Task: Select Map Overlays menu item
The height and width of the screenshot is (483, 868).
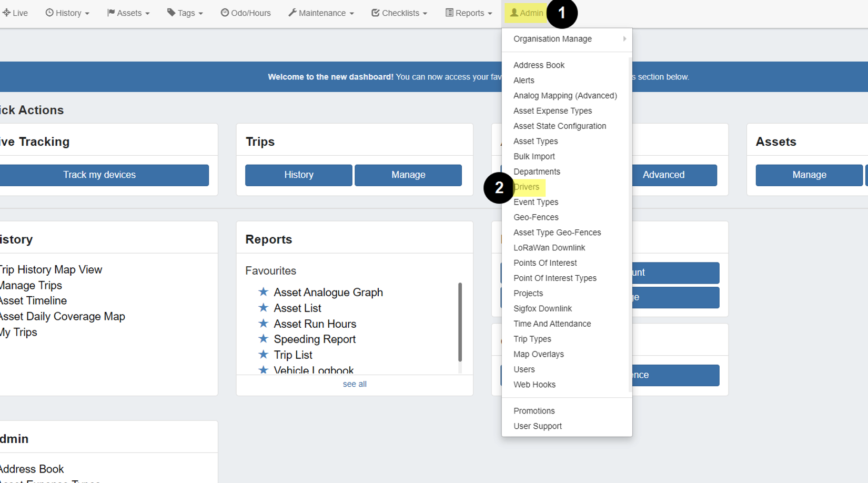Action: (539, 355)
